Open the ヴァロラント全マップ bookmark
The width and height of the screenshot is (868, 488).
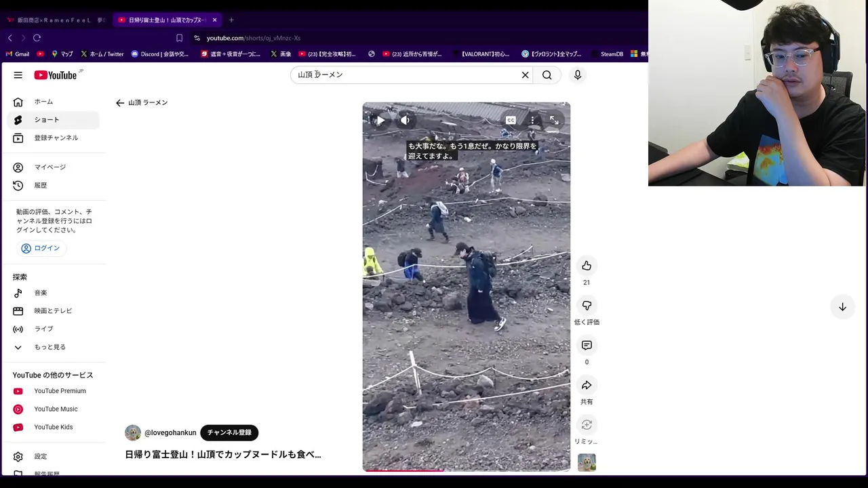(x=552, y=54)
